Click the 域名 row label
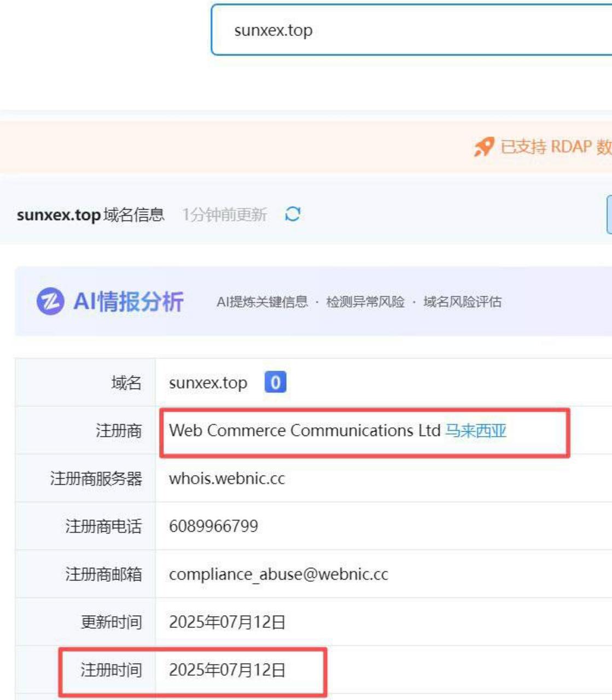The width and height of the screenshot is (612, 700). (126, 383)
